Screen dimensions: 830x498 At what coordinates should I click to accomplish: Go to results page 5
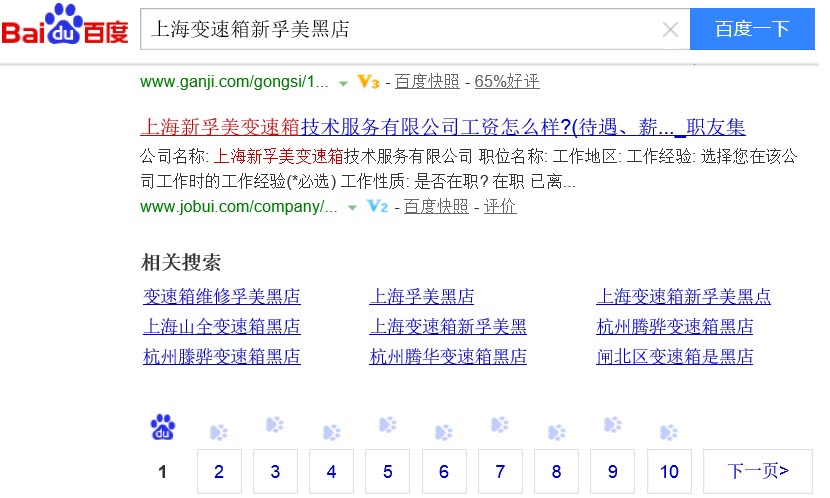tap(387, 472)
